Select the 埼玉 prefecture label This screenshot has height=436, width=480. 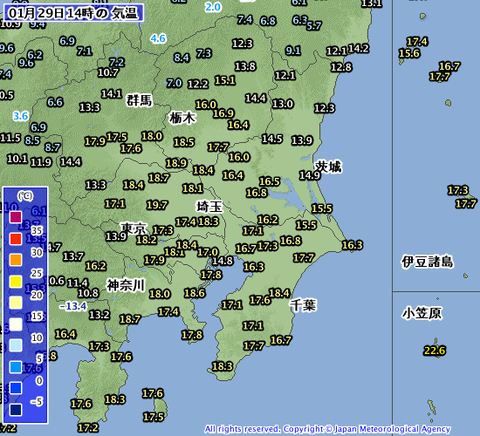click(x=209, y=207)
